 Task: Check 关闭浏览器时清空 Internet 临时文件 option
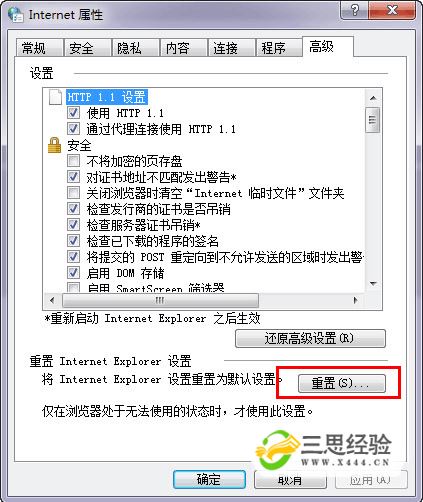pyautogui.click(x=73, y=193)
